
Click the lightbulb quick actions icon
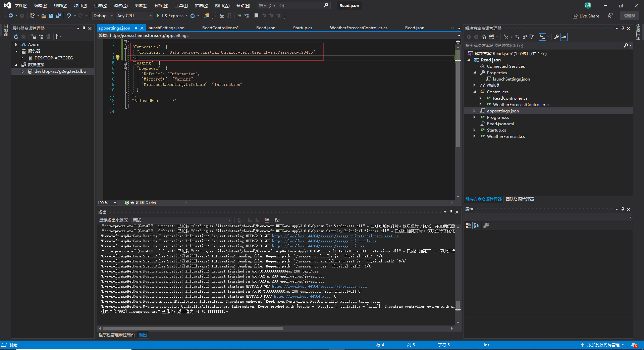click(x=118, y=58)
